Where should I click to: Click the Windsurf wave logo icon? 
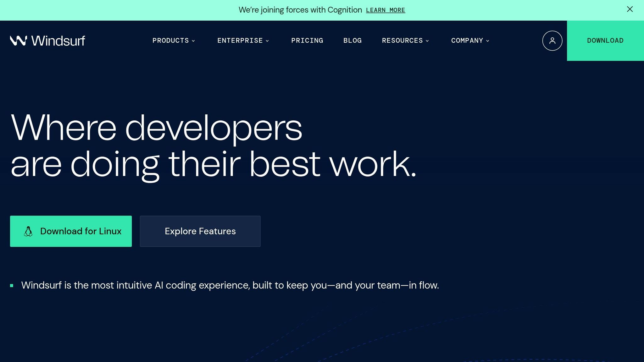[18, 41]
